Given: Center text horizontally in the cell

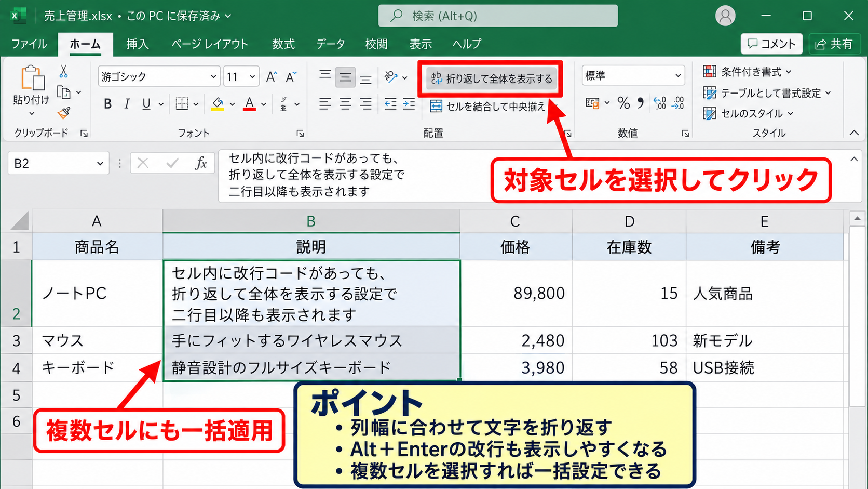Looking at the screenshot, I should 345,104.
